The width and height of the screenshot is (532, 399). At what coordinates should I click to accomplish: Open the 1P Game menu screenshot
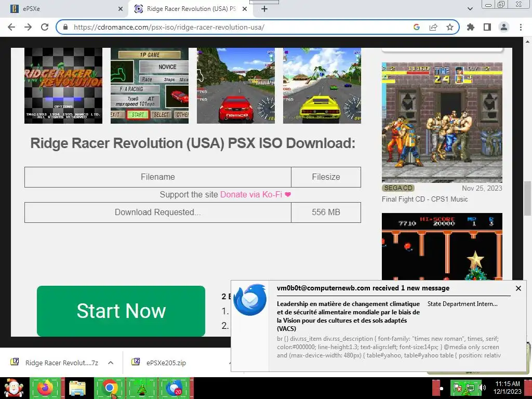[x=150, y=86]
